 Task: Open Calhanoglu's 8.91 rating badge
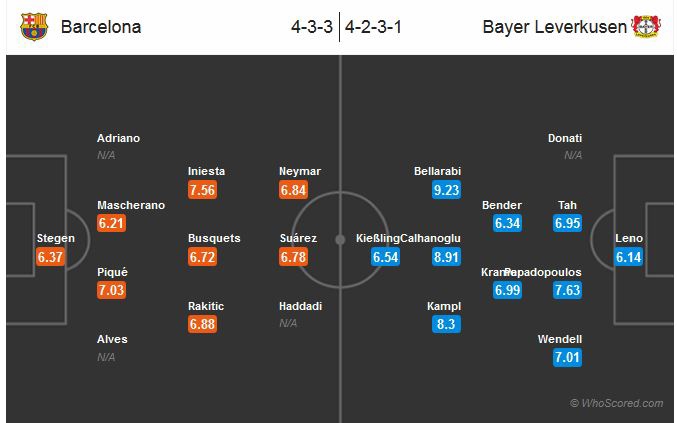pos(445,257)
